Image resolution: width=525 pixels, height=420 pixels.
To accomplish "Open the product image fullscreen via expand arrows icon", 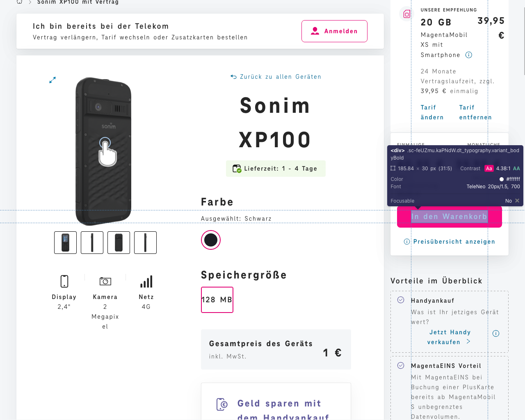I will [x=52, y=80].
